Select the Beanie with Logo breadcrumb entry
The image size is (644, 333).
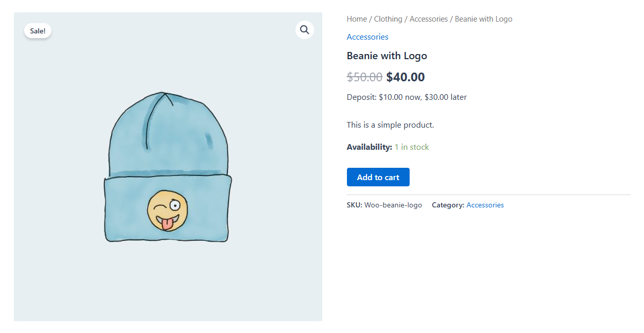coord(483,19)
